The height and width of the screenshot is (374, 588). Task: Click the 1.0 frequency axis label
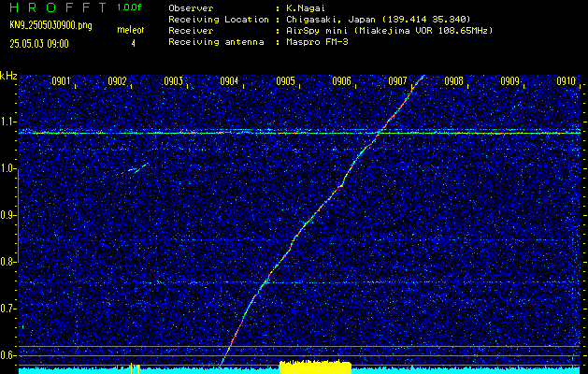[x=7, y=169]
